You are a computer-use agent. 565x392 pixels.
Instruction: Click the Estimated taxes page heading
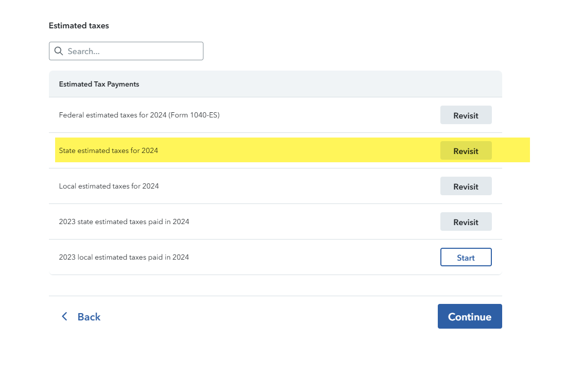[x=79, y=26]
